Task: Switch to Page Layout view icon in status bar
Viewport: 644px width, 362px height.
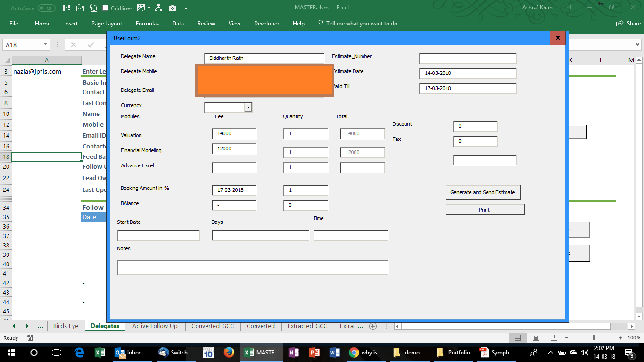Action: [536, 338]
